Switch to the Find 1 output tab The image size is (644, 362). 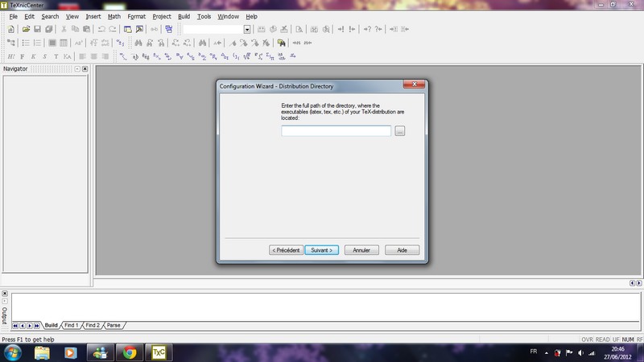71,325
